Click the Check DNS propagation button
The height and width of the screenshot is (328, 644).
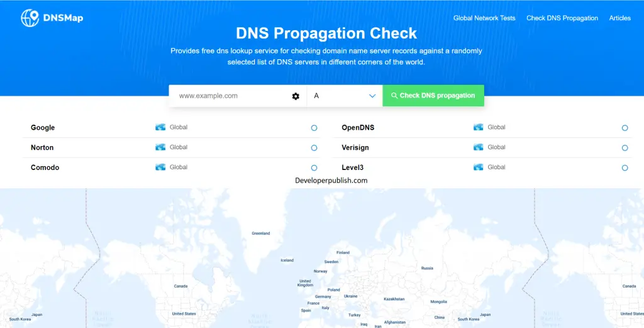coord(433,96)
